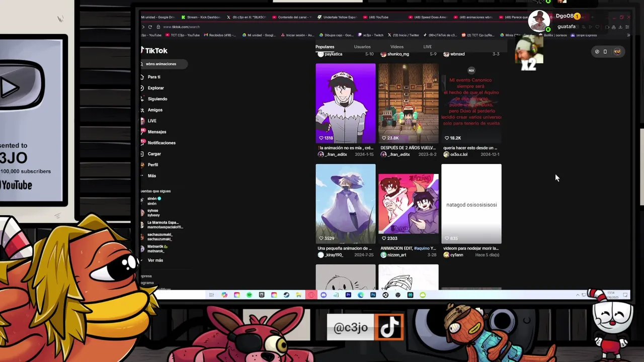
Task: Launch Steam from the taskbar
Action: pyautogui.click(x=286, y=295)
